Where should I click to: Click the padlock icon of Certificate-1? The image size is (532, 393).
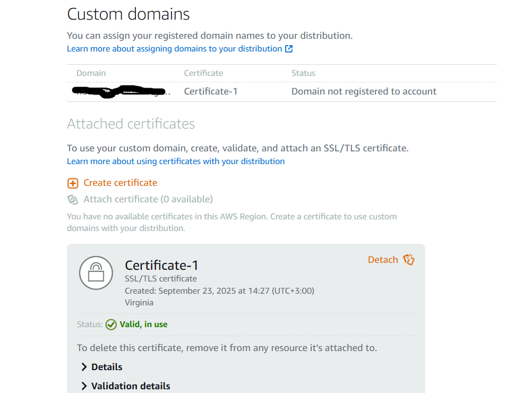[96, 273]
